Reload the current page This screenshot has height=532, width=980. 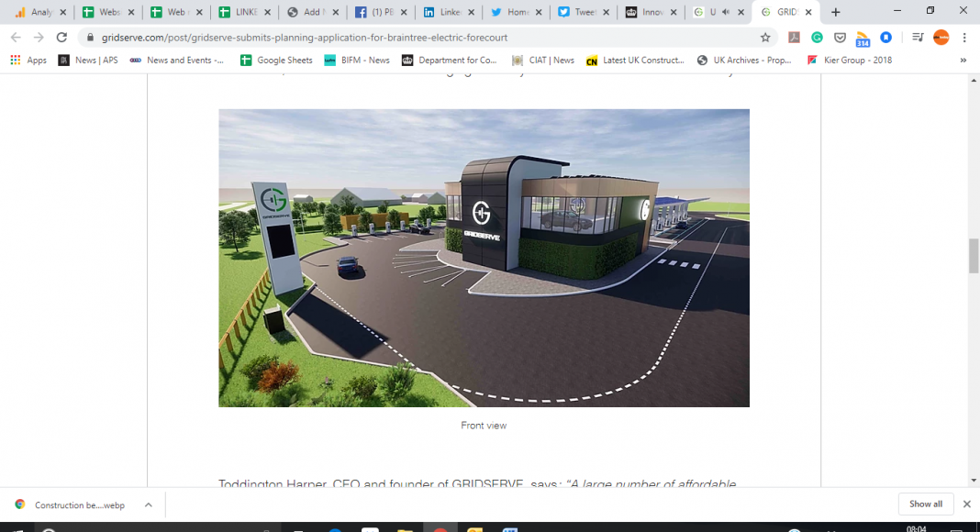[x=61, y=38]
